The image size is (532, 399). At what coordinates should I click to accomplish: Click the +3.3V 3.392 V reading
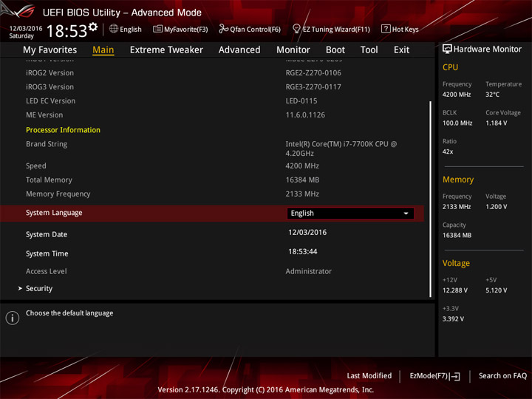pos(453,319)
